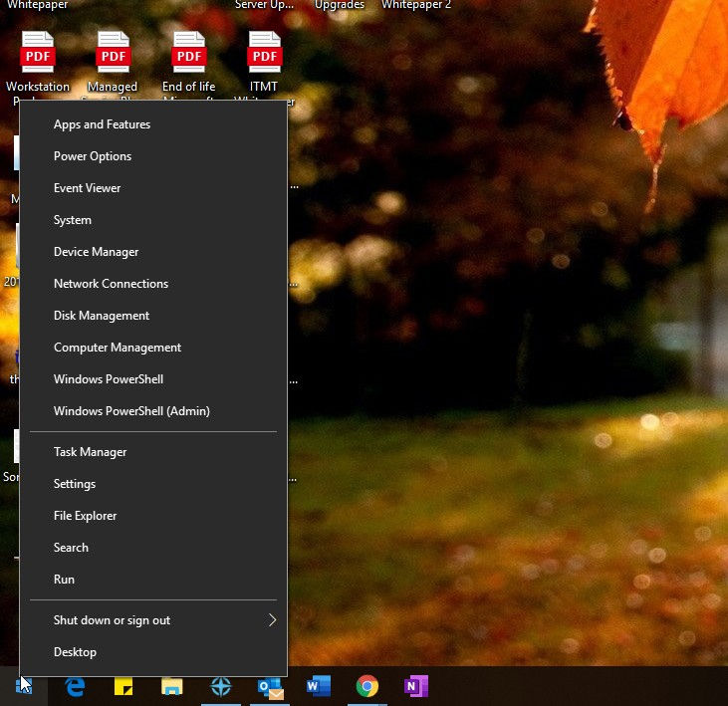The width and height of the screenshot is (728, 706).
Task: Open Microsoft Edge from the taskbar
Action: pos(75,686)
